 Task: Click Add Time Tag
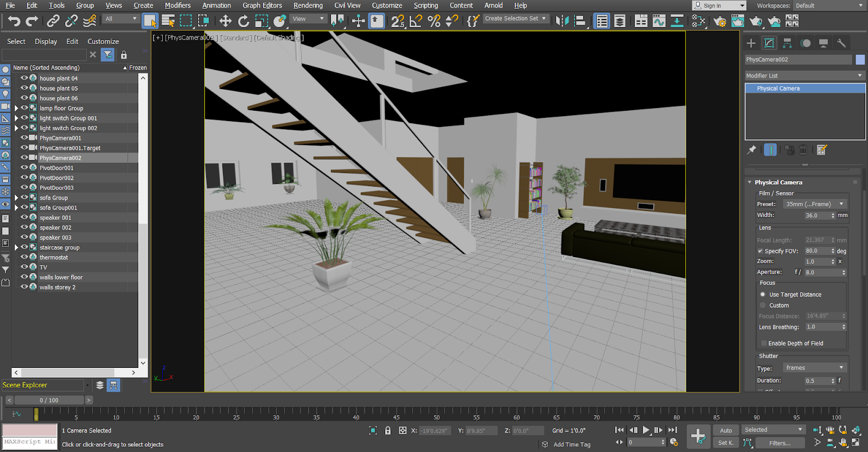pos(572,444)
